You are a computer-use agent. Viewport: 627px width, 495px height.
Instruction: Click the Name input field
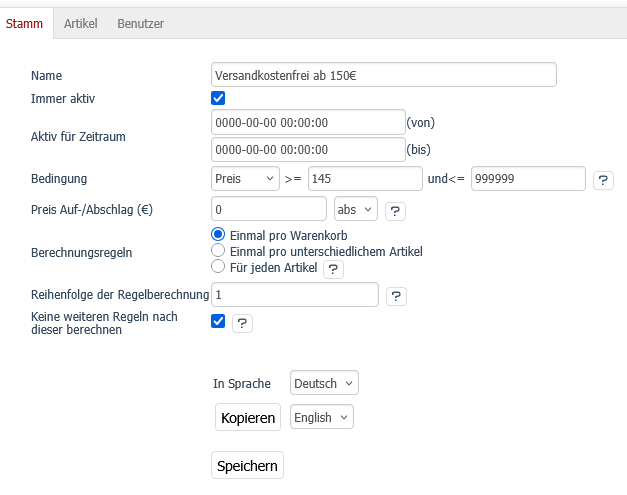pos(383,75)
